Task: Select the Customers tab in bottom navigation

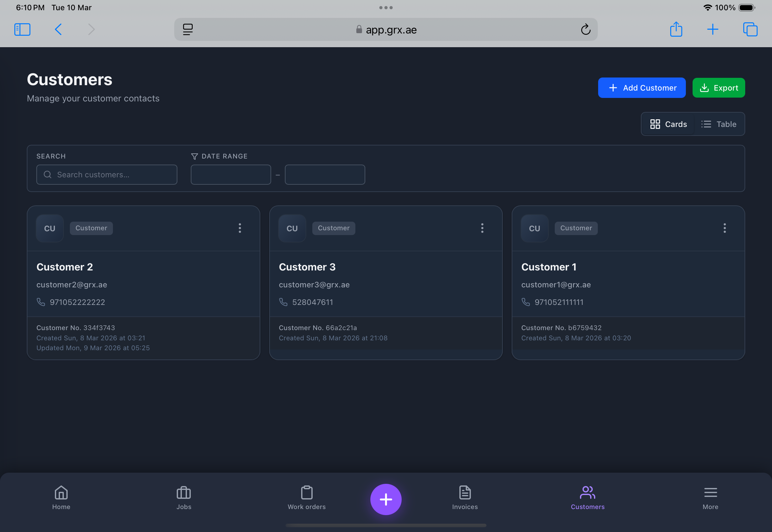Action: 587,498
